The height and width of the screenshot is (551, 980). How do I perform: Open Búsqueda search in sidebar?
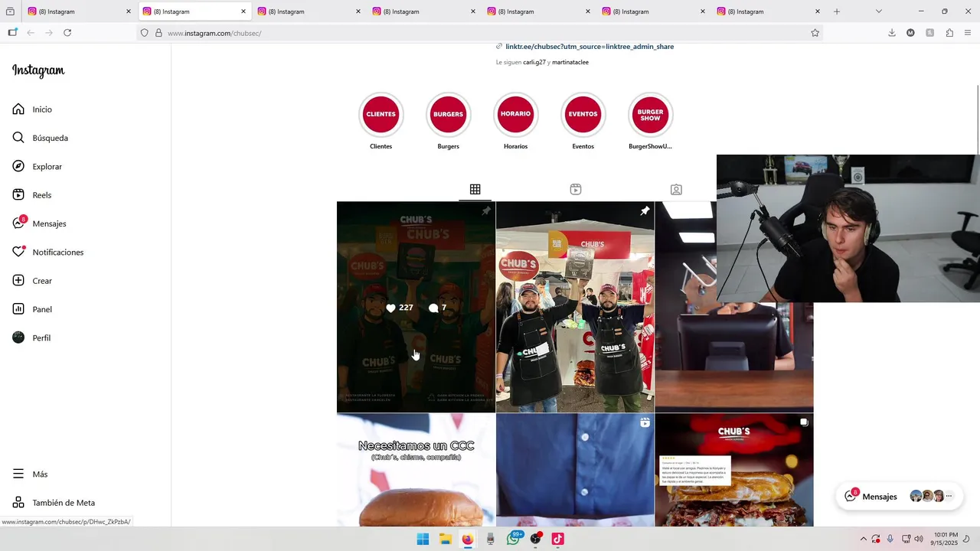40,138
